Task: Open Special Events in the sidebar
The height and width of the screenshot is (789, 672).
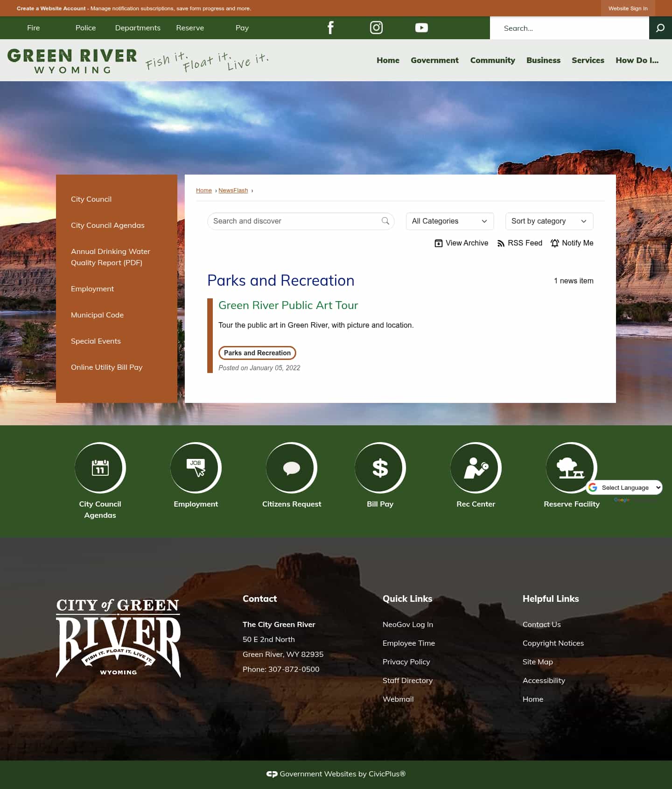Action: [x=96, y=341]
